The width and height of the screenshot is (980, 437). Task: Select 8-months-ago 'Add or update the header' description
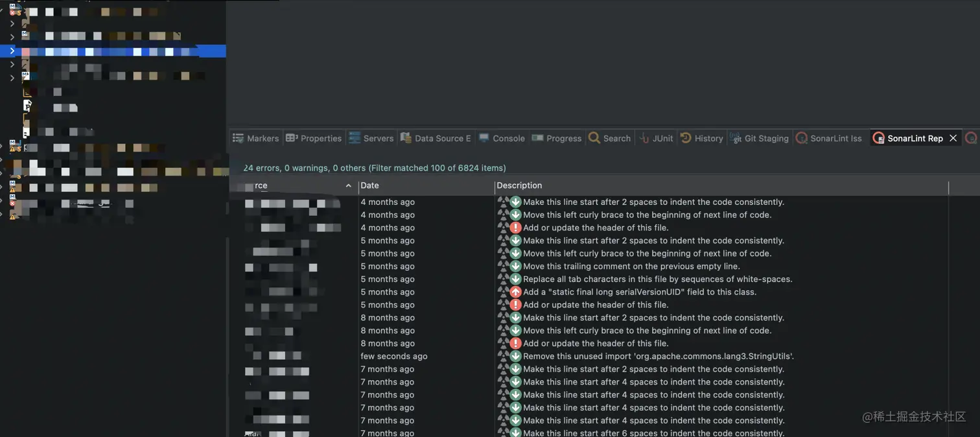[x=596, y=343]
